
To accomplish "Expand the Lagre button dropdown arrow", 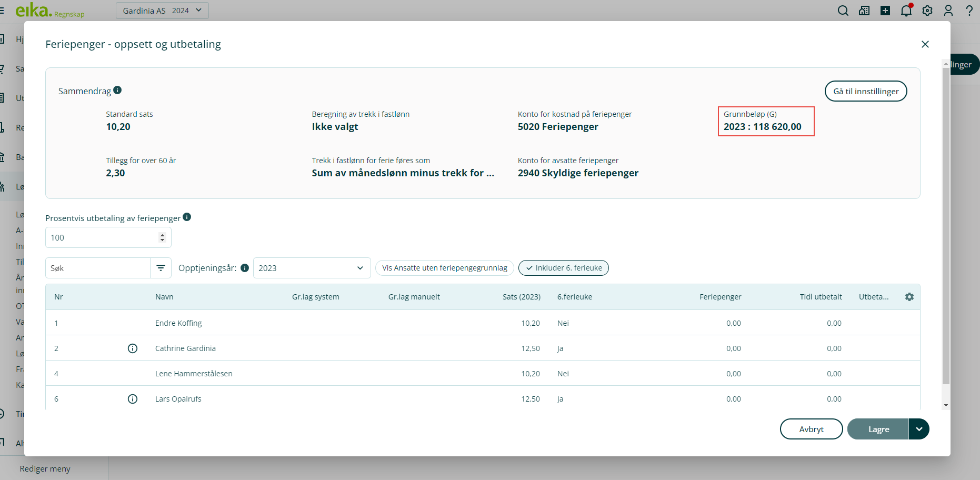I will (919, 429).
